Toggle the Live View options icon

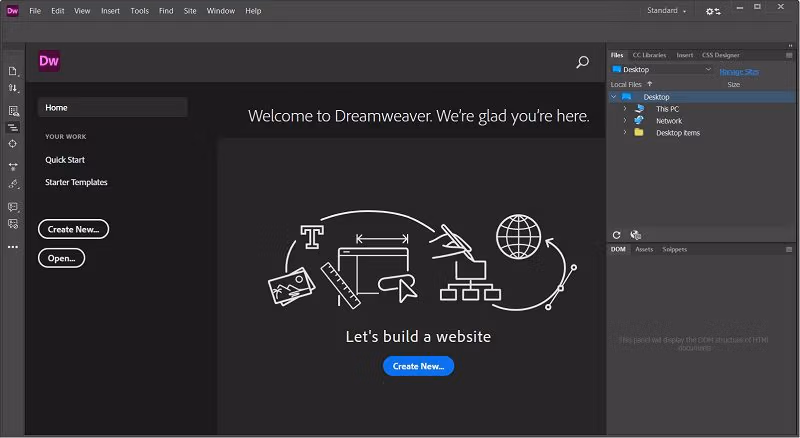pos(13,111)
